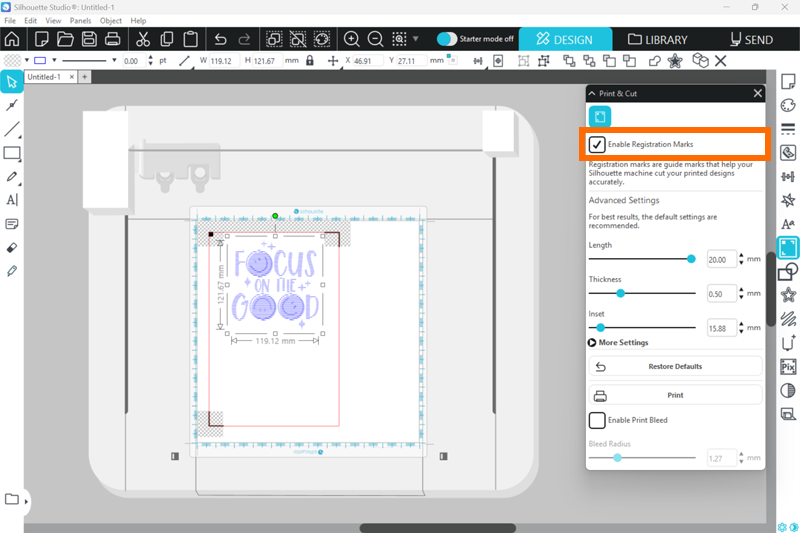
Task: Click the Print icon in top toolbar
Action: [x=113, y=40]
